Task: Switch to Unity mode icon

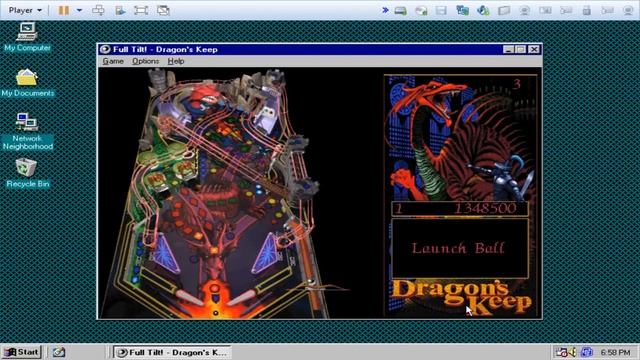Action: 163,10
